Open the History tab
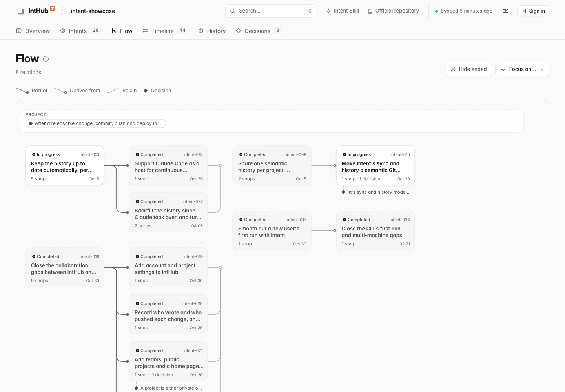Viewport: 565px width, 392px height. click(212, 31)
